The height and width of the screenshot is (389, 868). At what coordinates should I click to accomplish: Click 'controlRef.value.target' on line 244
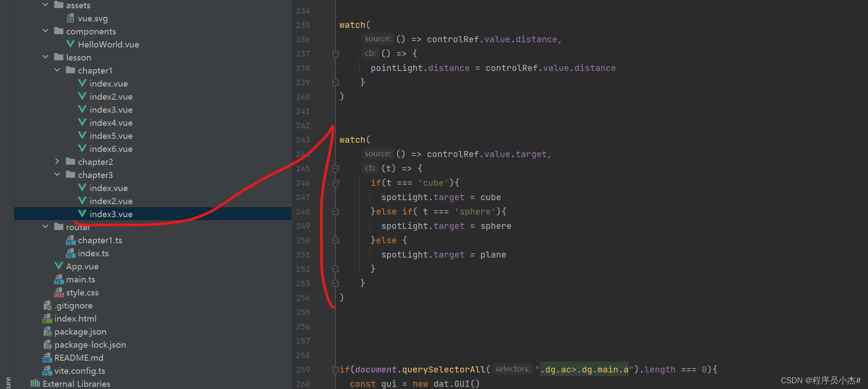[486, 154]
